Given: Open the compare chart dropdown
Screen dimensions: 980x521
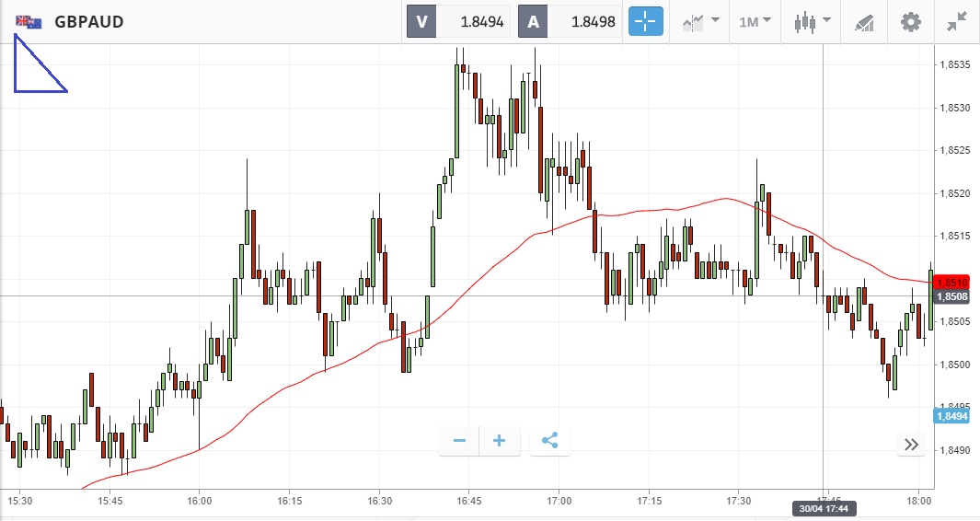Looking at the screenshot, I should pos(700,21).
